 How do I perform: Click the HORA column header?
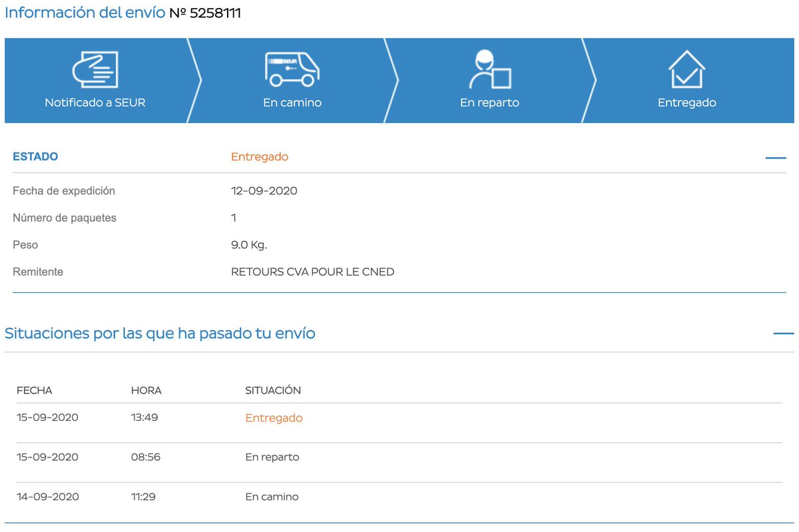[146, 390]
